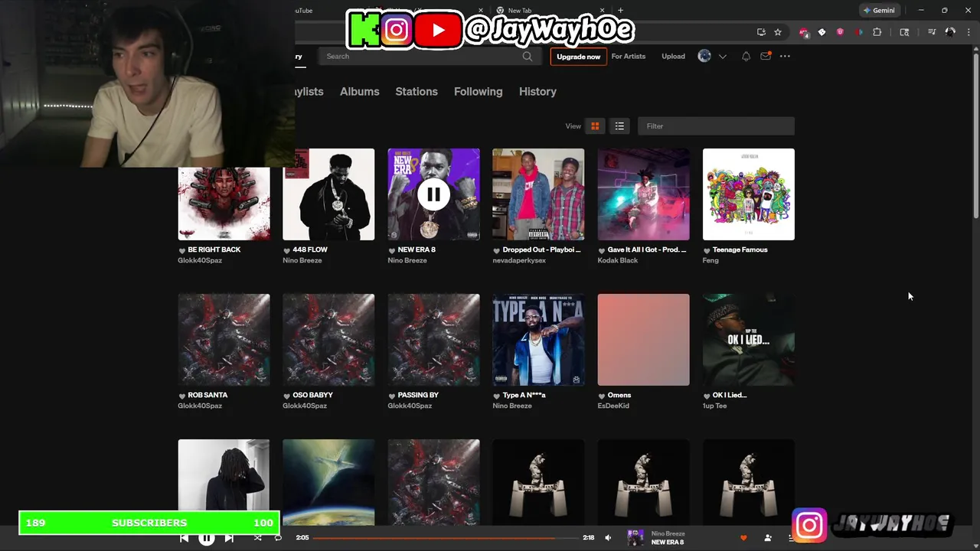Click the Filter input field
The width and height of the screenshot is (980, 551).
coord(716,126)
